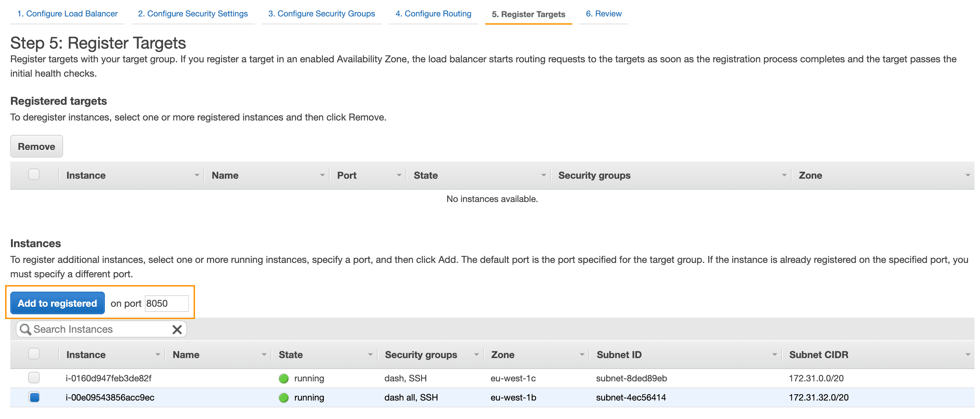Uncheck the box for instance i-00e09543856acc9ec
The image size is (980, 419).
[x=34, y=397]
